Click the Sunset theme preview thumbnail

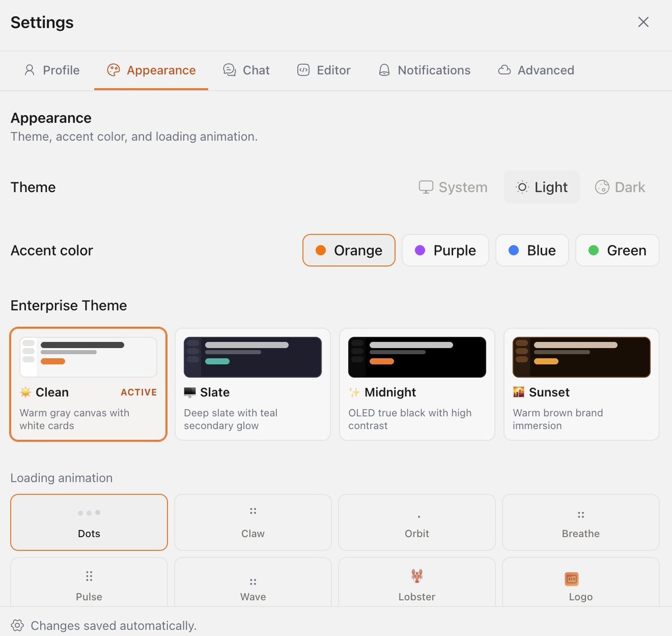coord(581,357)
